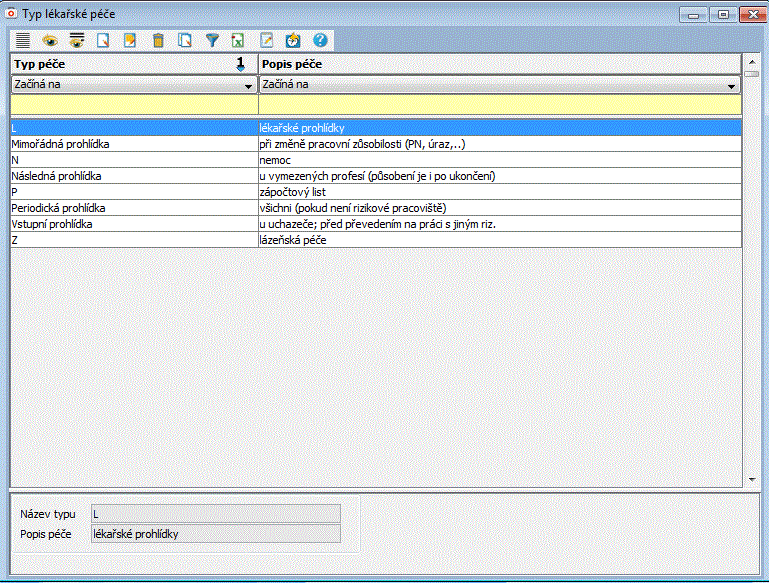Screen dimensions: 769x583
Task: Click the yellow filter field under Typ péče
Action: (133, 104)
